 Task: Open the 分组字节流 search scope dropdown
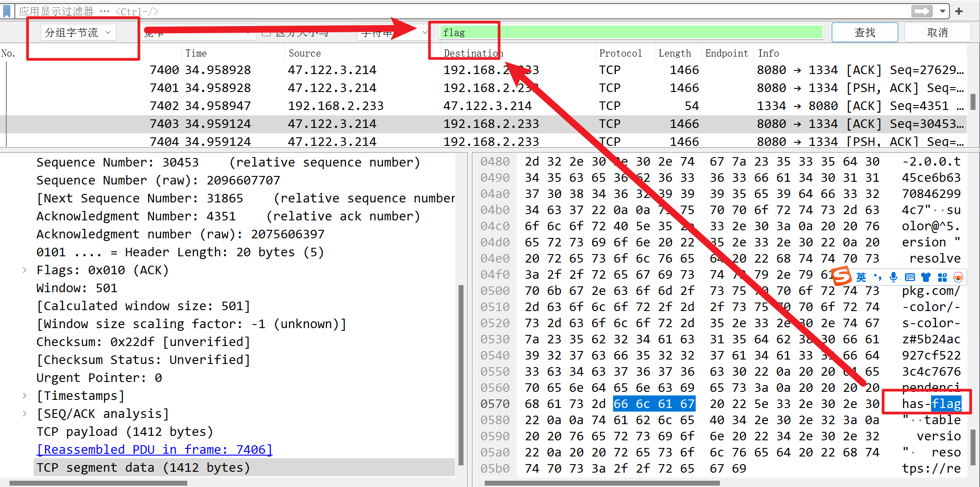tap(78, 32)
